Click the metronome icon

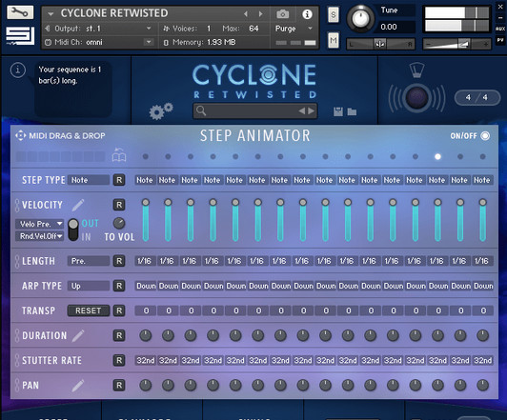tap(416, 70)
